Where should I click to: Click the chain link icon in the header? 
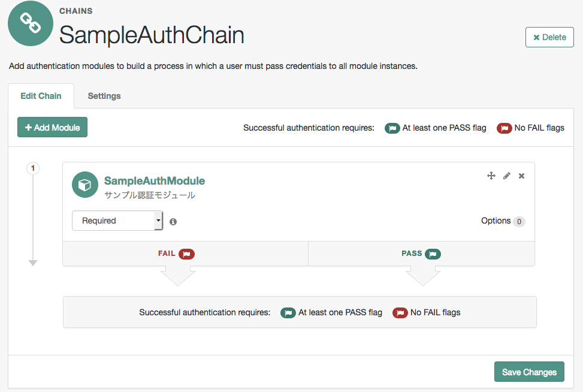pyautogui.click(x=31, y=23)
